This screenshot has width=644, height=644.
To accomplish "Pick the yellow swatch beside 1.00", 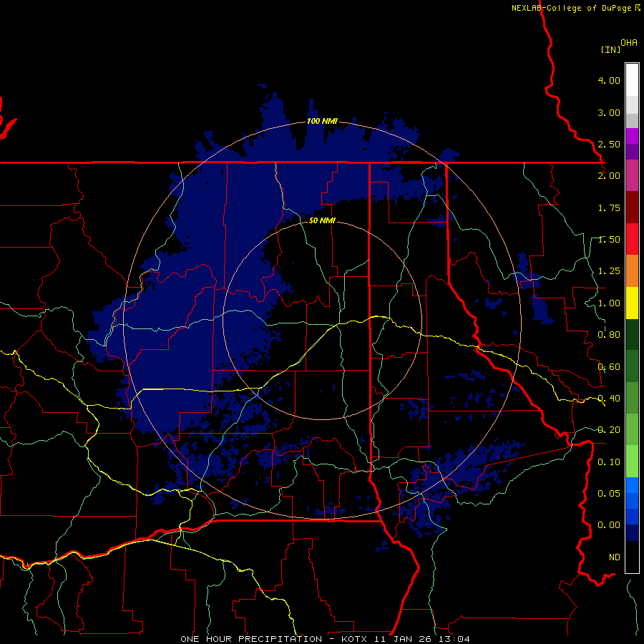I will pyautogui.click(x=632, y=303).
